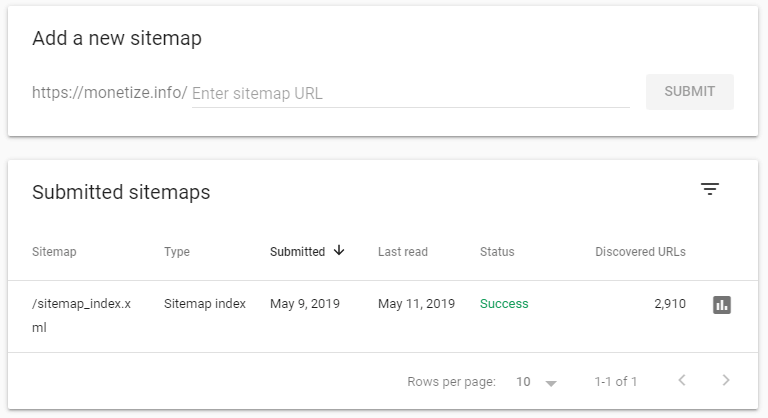768x418 pixels.
Task: Sort by the Last read column
Action: (403, 252)
